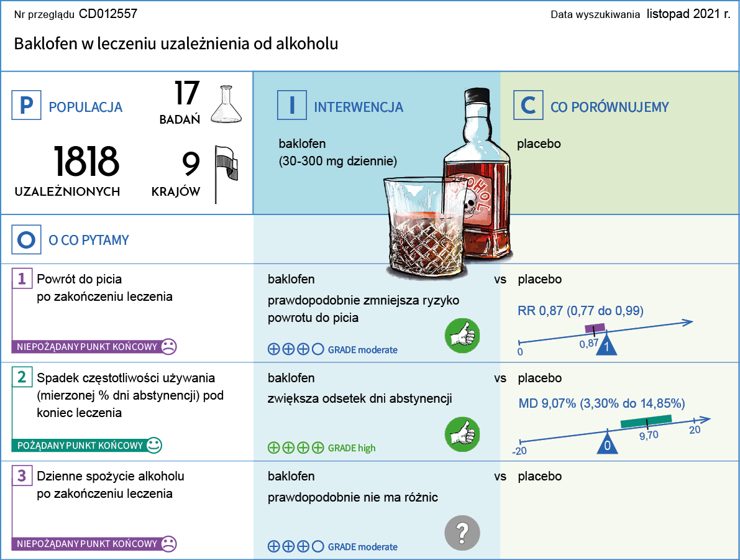Click the green thumbs-up icon in outcome 1
Image resolution: width=740 pixels, height=560 pixels.
pos(462,336)
